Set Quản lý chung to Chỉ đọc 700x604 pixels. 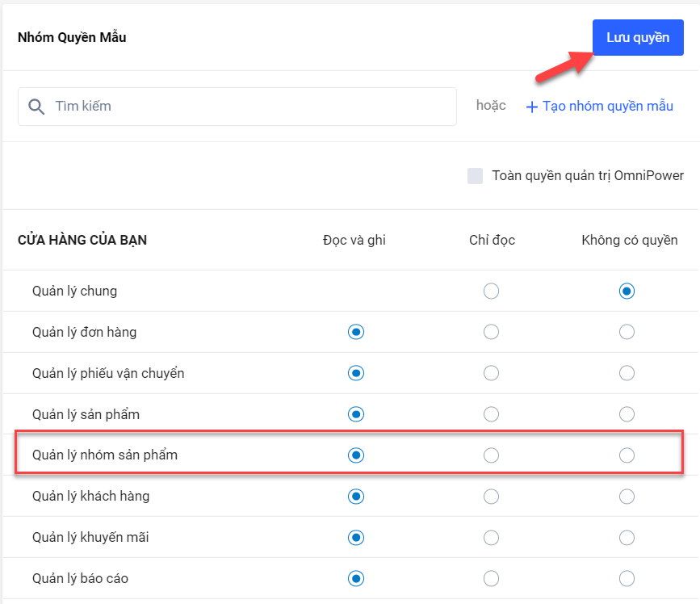coord(491,291)
